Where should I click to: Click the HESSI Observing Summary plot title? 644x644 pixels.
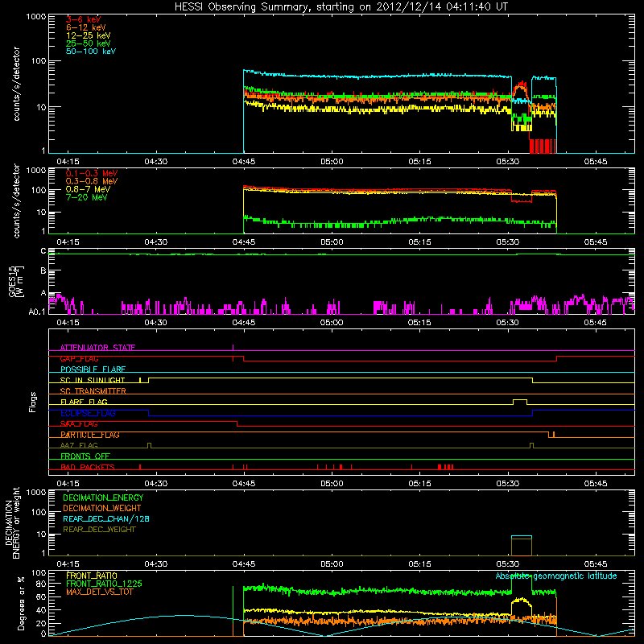pyautogui.click(x=341, y=7)
